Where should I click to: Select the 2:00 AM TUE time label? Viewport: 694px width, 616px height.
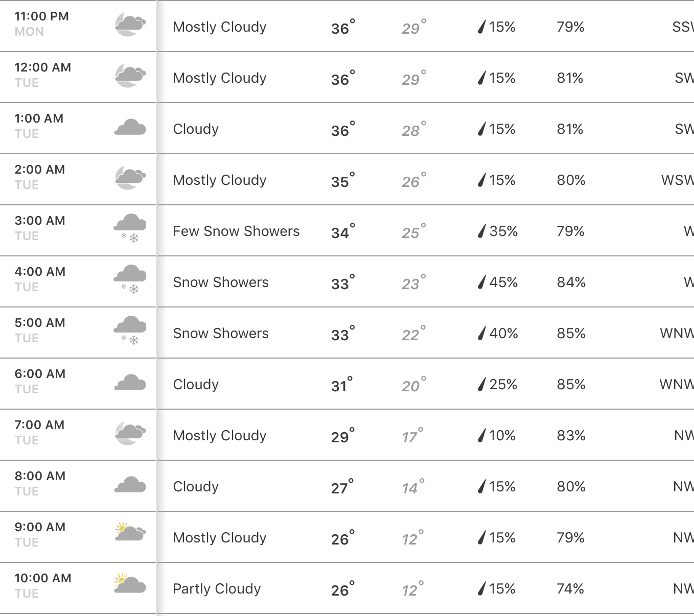pos(40,177)
